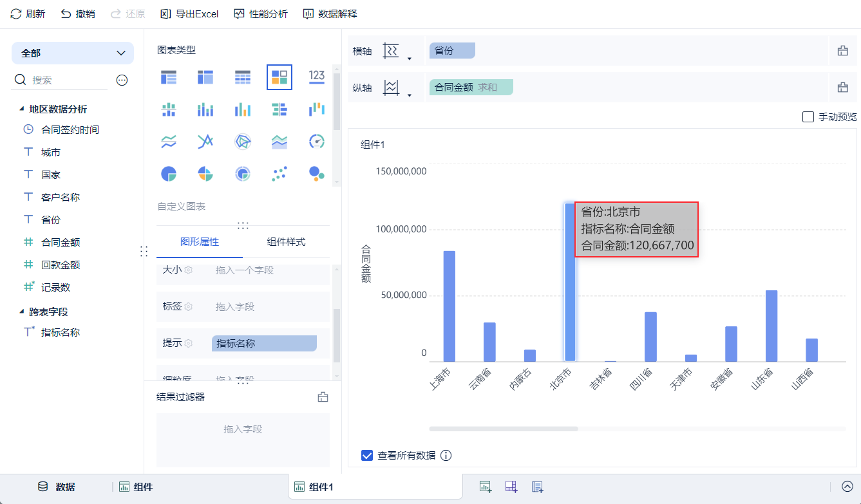The image size is (861, 504).
Task: Select the comparison bar chart type
Action: (279, 109)
